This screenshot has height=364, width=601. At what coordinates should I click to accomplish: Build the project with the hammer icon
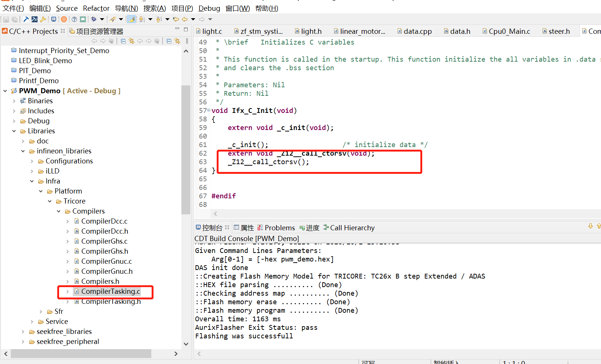click(x=26, y=19)
